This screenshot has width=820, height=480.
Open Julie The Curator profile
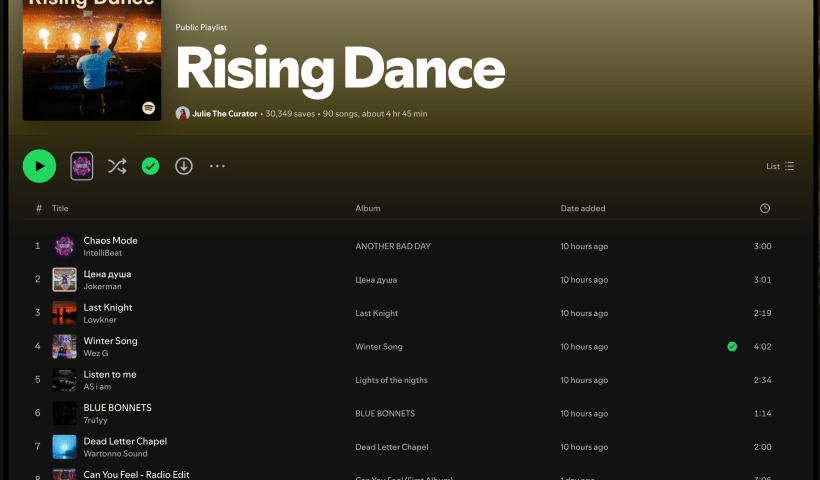224,114
